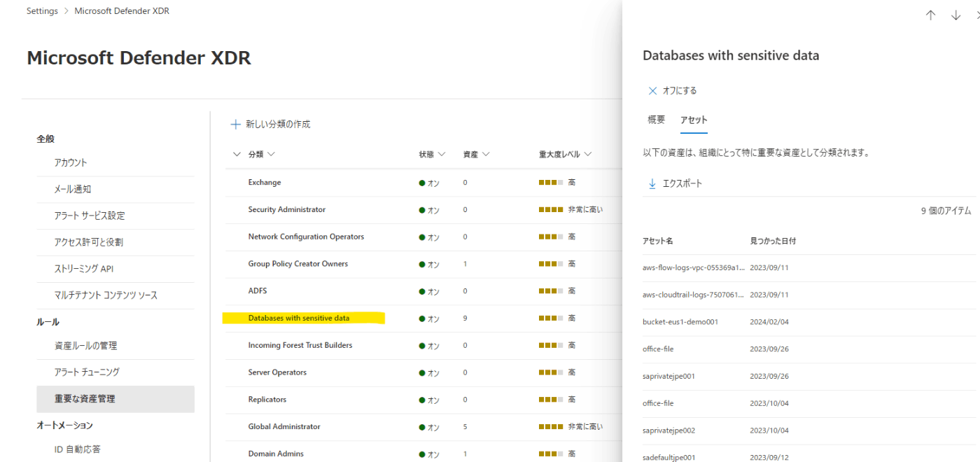Select asset aws-cloudtrail-logs-7507061
The image size is (980, 462).
click(x=693, y=295)
